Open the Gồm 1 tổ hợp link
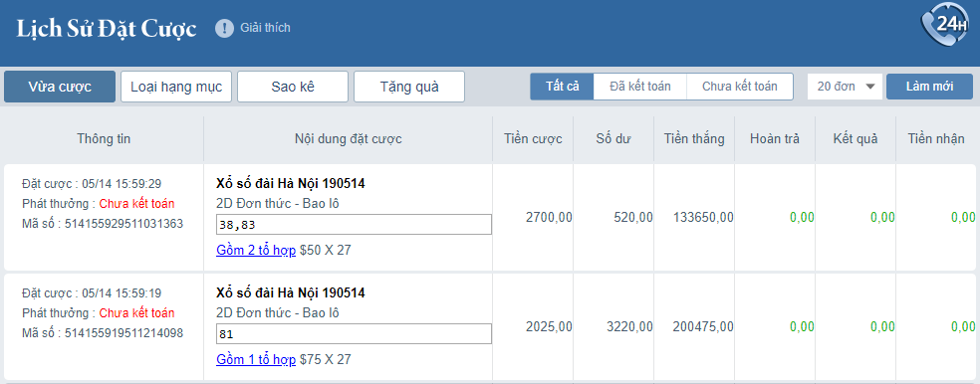 [256, 360]
